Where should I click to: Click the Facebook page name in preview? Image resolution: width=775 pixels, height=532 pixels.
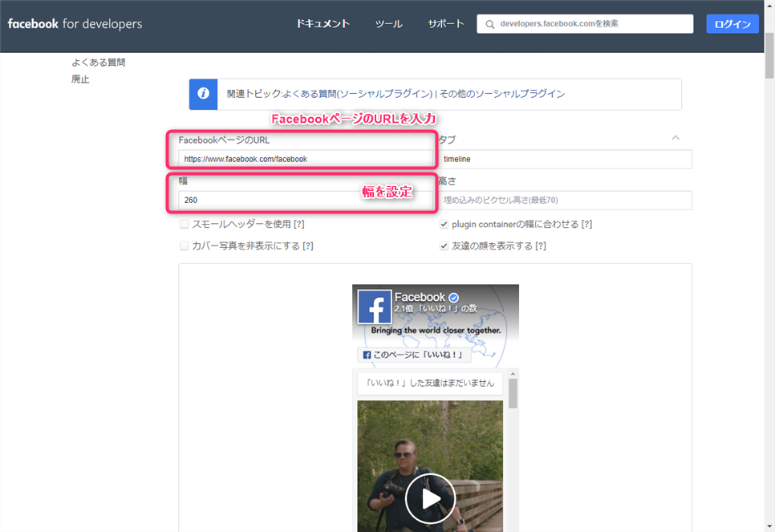pyautogui.click(x=420, y=297)
